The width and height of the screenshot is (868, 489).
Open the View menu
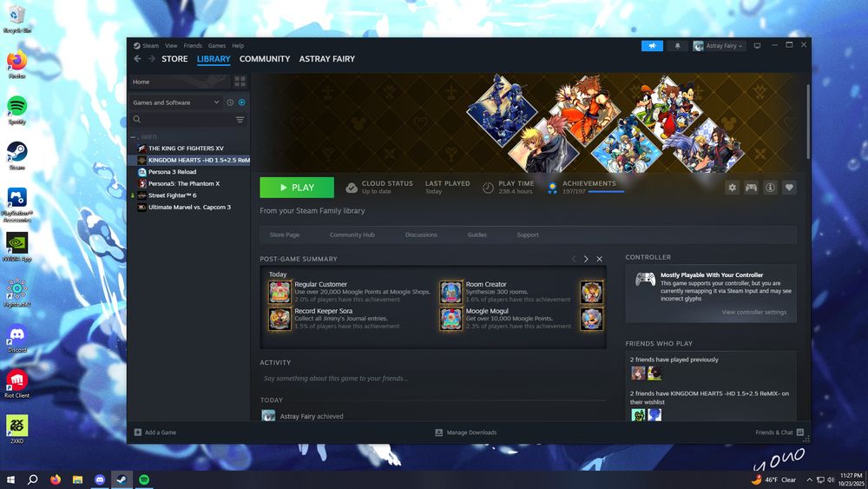tap(171, 46)
